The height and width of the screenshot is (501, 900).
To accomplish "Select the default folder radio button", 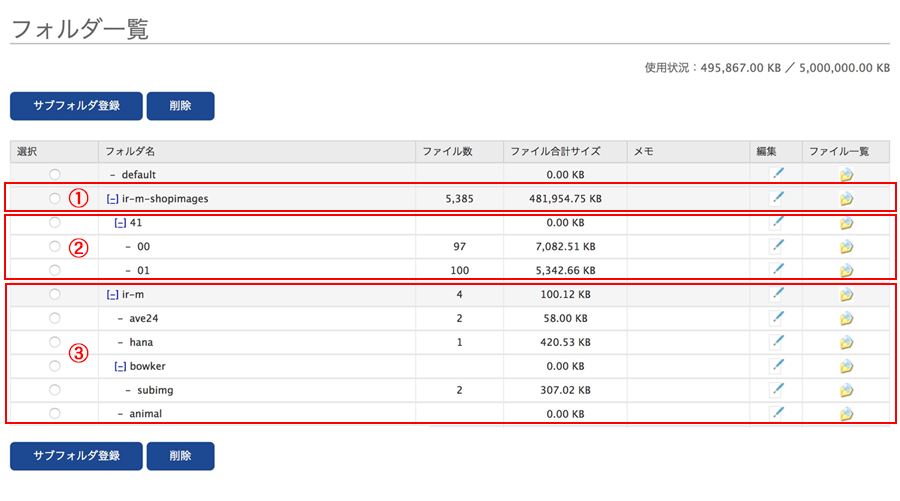I will point(55,174).
